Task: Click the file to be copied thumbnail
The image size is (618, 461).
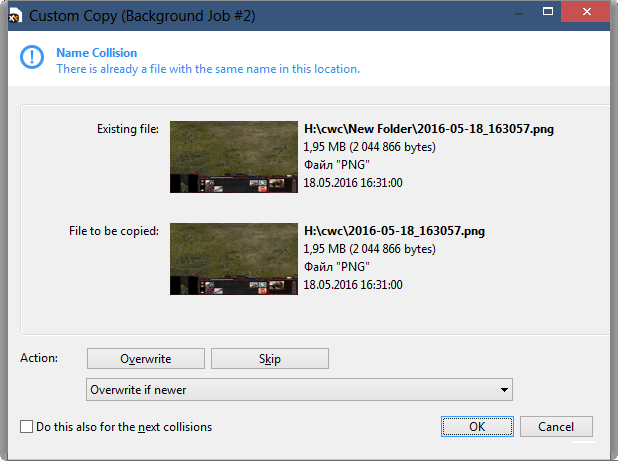Action: tap(233, 258)
